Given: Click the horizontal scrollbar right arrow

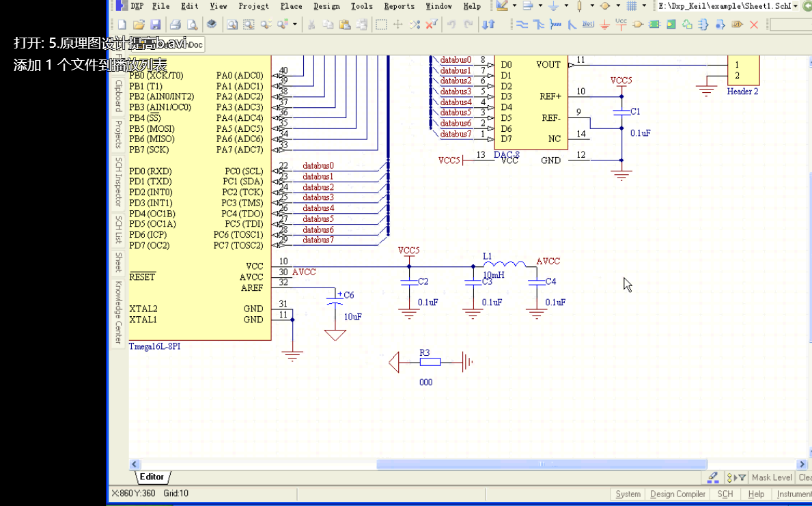Looking at the screenshot, I should tap(802, 464).
